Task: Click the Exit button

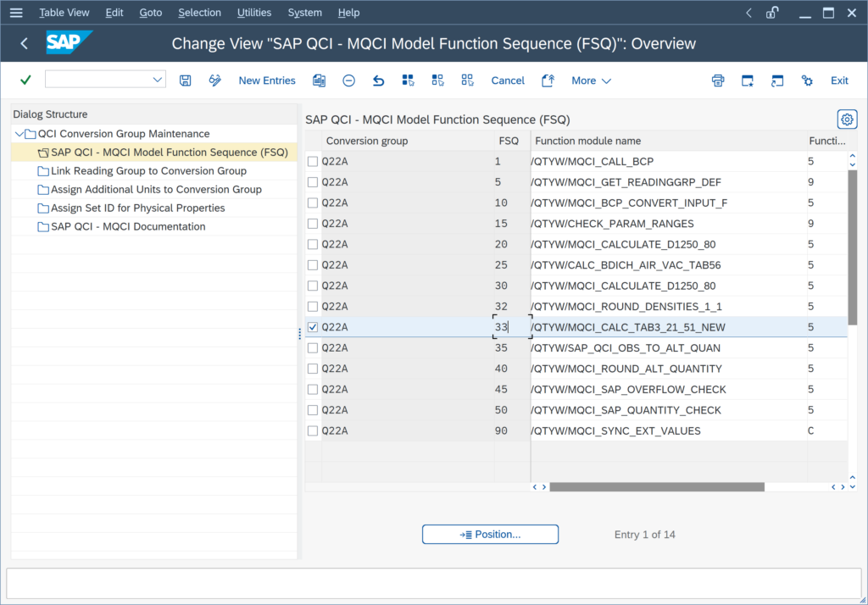Action: tap(839, 80)
